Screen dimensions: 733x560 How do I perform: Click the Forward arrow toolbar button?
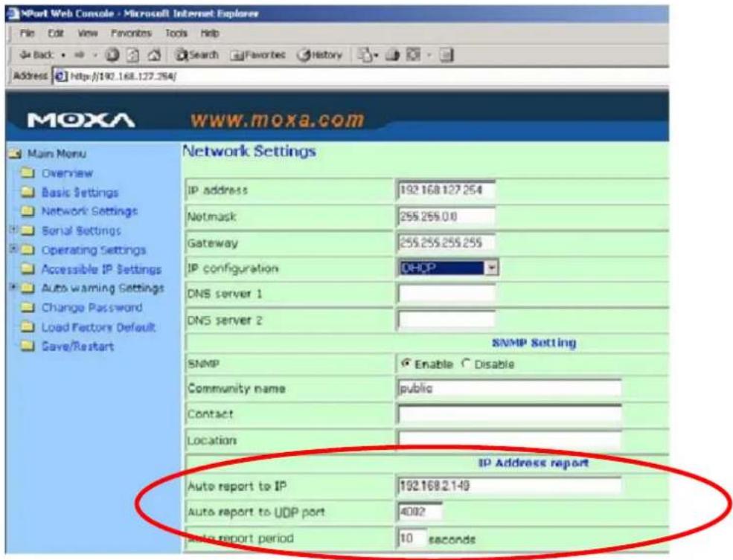(x=80, y=54)
